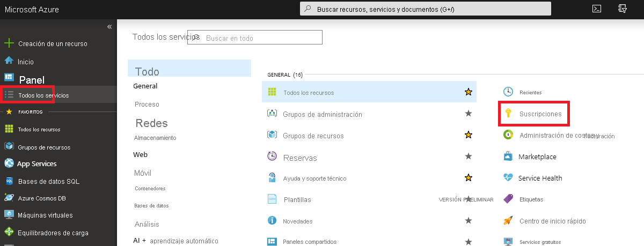Collapse the left sidebar with double chevron
The height and width of the screenshot is (246, 644).
109,26
